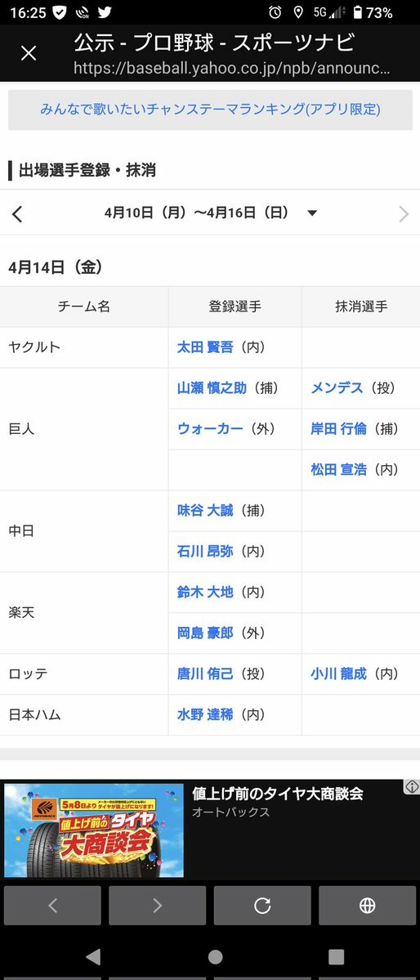Open recent apps with square button
The width and height of the screenshot is (420, 980).
(x=337, y=957)
